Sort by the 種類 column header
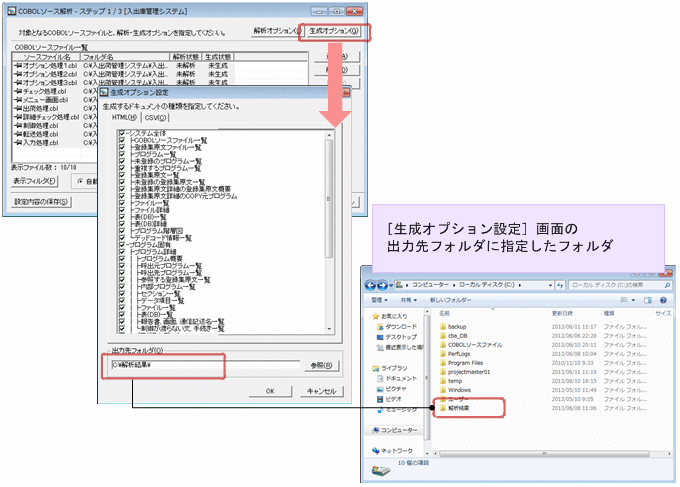Image resolution: width=680 pixels, height=487 pixels. tap(608, 313)
